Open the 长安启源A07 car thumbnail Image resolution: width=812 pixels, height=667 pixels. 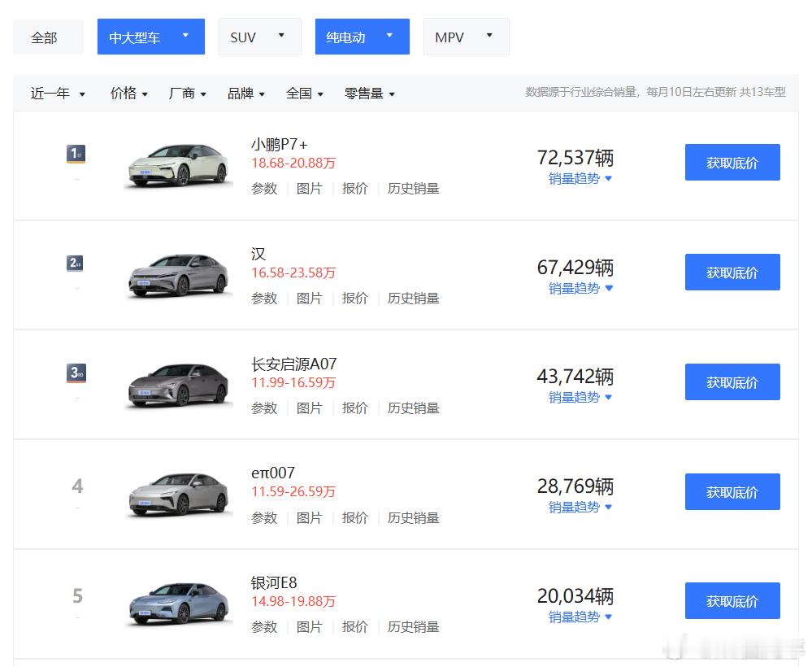point(178,385)
